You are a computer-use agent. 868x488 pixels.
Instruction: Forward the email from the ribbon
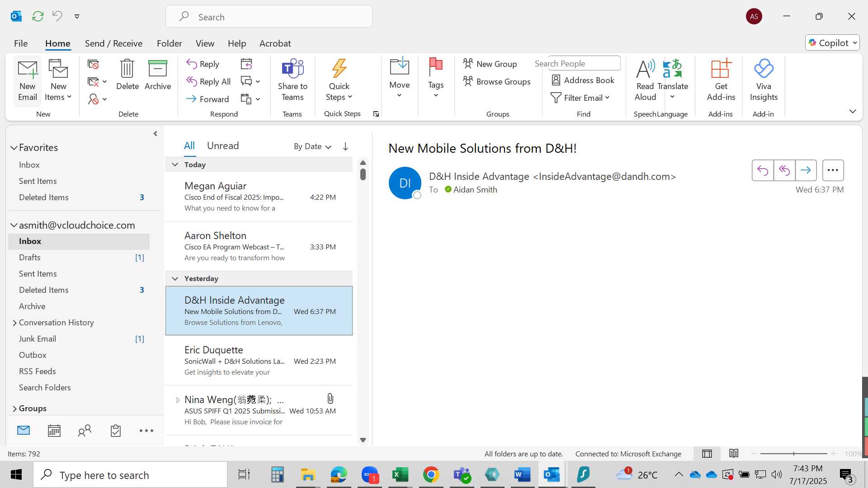208,99
